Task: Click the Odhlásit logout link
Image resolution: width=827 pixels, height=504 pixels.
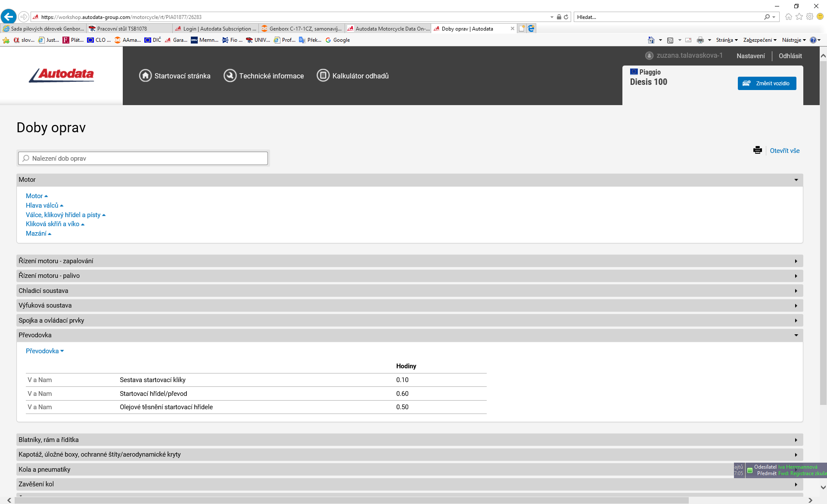Action: pos(790,56)
